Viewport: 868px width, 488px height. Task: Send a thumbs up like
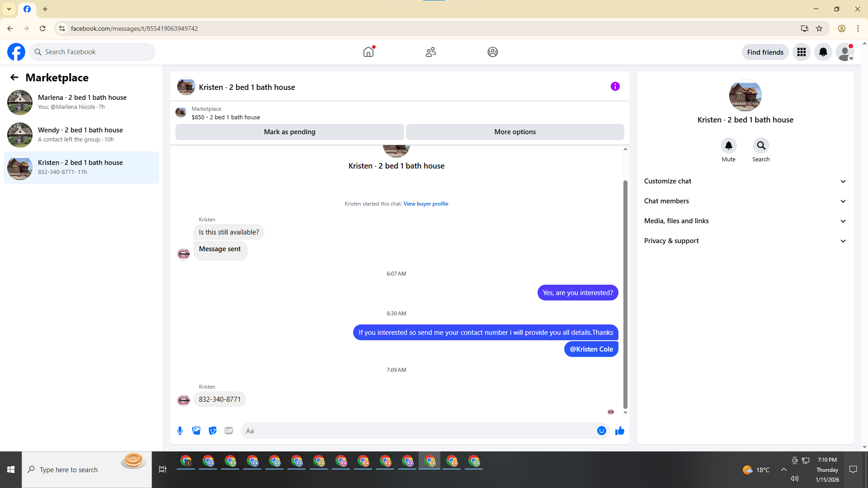619,431
